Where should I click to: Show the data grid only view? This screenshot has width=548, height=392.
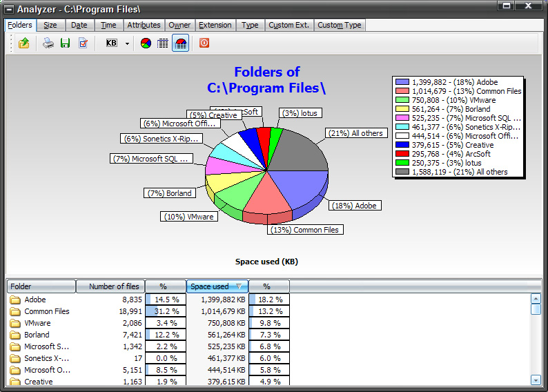(163, 43)
